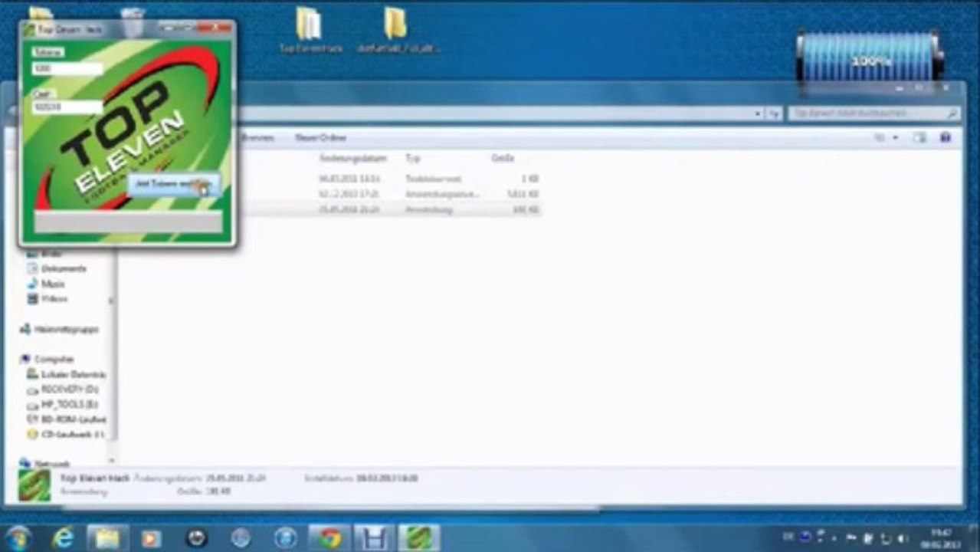Click the Cash input field
The width and height of the screenshot is (980, 552).
(67, 108)
